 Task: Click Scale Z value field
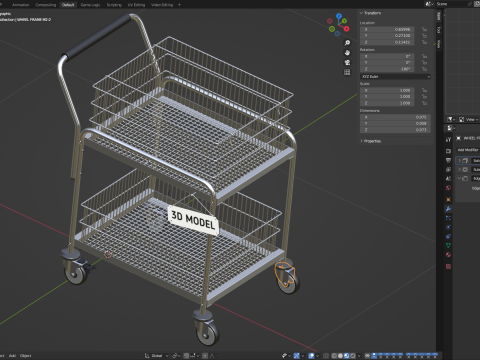pyautogui.click(x=387, y=103)
